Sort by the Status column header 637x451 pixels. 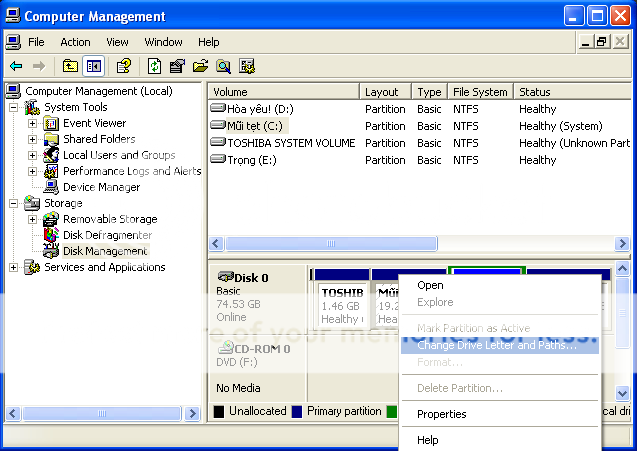coord(572,92)
